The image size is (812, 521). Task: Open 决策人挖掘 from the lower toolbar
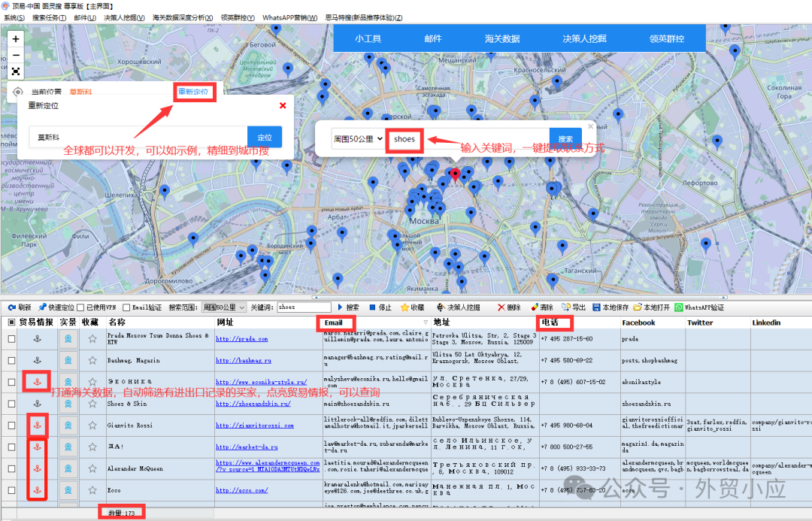click(x=459, y=307)
